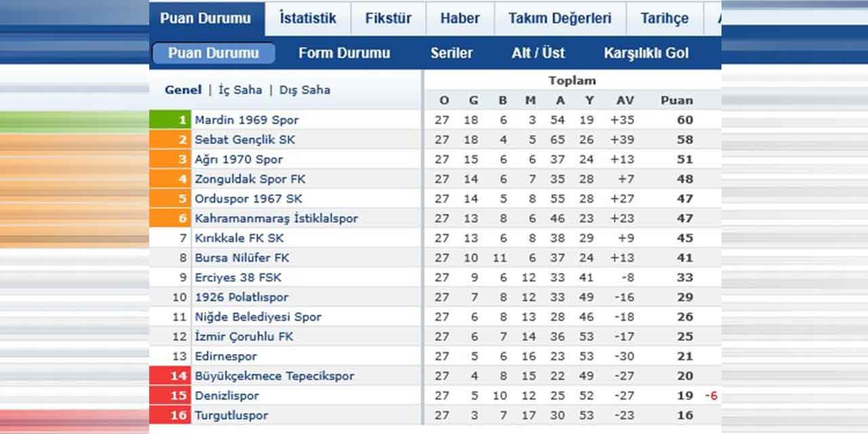Open Karşılıklı Gol view
The width and height of the screenshot is (868, 434).
pos(646,53)
